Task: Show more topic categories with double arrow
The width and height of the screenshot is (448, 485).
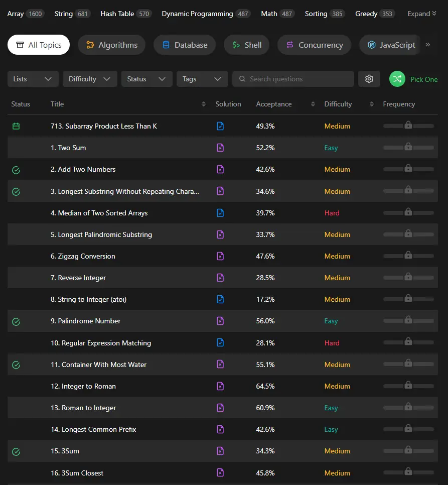Action: click(428, 45)
